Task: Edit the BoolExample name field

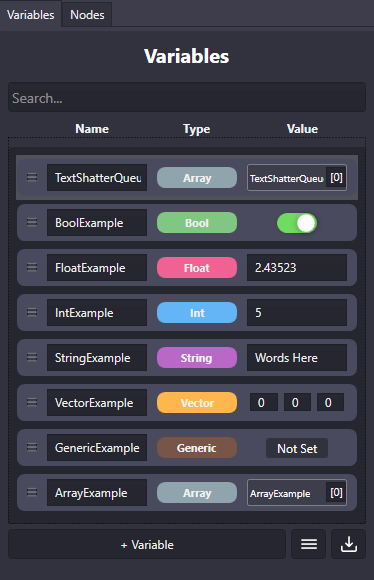Action: [x=97, y=223]
